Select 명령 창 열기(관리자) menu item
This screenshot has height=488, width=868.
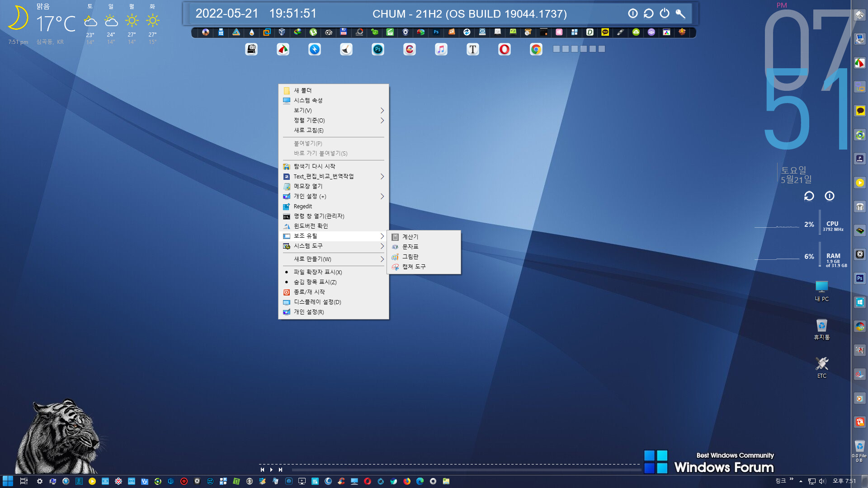tap(334, 216)
